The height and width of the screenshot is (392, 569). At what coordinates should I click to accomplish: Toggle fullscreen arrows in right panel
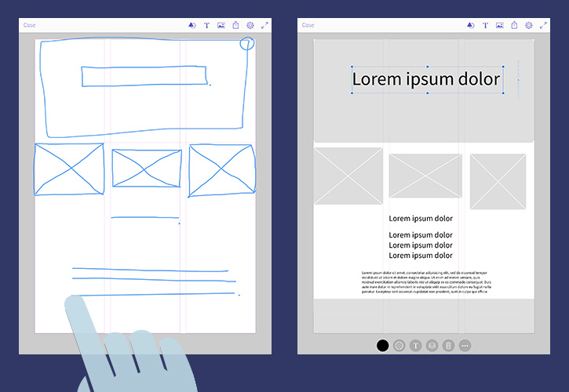click(543, 25)
